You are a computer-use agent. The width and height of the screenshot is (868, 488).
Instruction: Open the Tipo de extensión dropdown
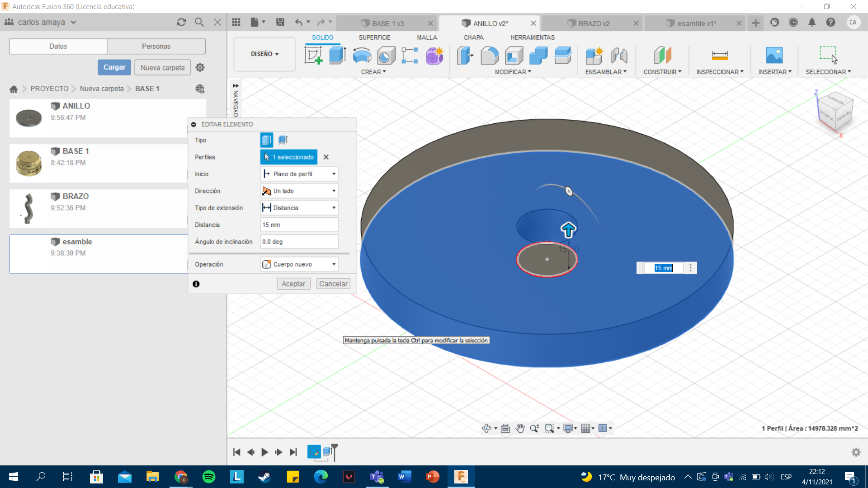coord(299,208)
